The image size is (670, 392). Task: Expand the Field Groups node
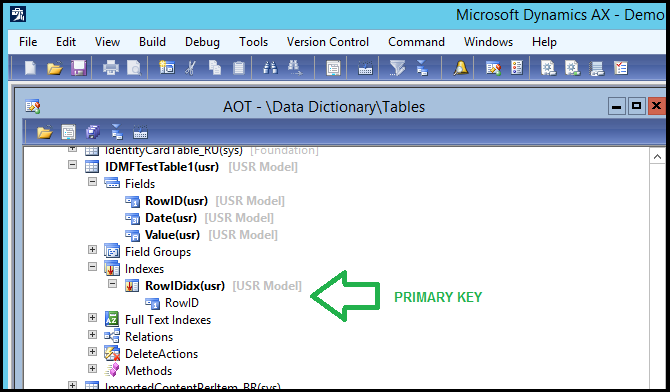pos(92,250)
